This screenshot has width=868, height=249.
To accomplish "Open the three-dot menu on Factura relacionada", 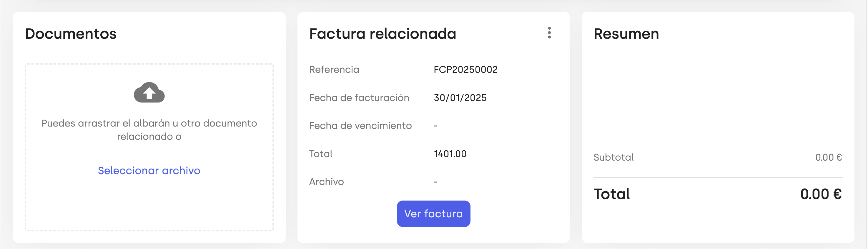I will (549, 33).
